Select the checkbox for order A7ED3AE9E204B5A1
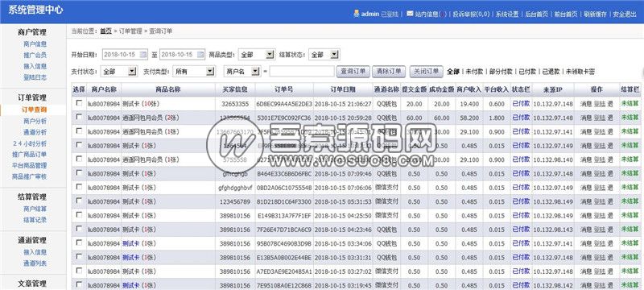 coord(79,271)
